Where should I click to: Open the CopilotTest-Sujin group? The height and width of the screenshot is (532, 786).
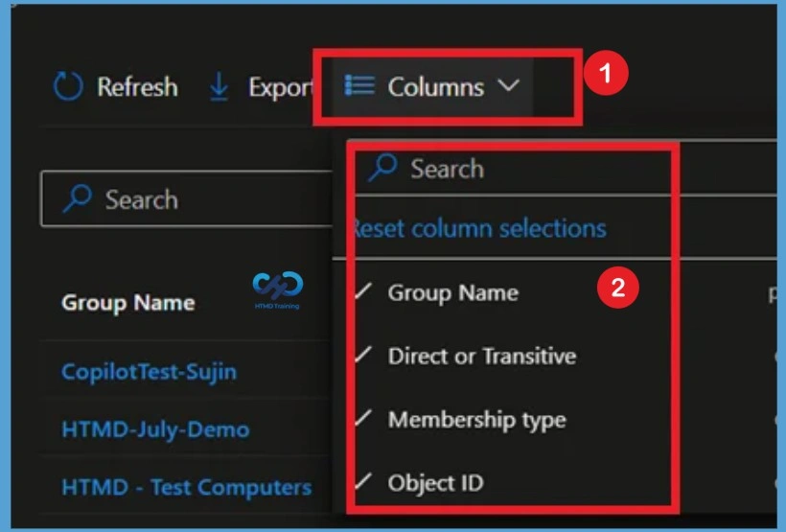click(149, 372)
